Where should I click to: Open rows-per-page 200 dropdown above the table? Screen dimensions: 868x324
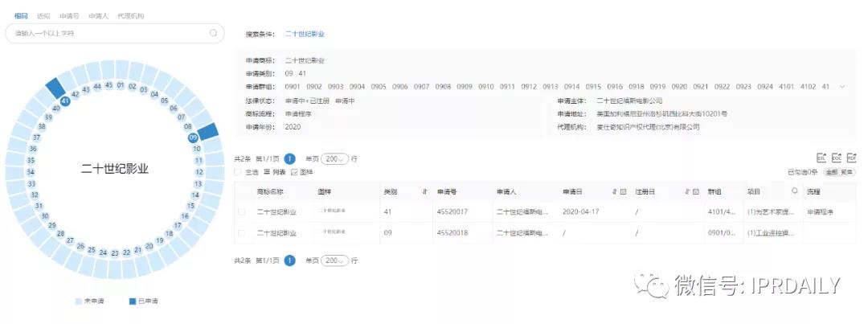click(335, 159)
